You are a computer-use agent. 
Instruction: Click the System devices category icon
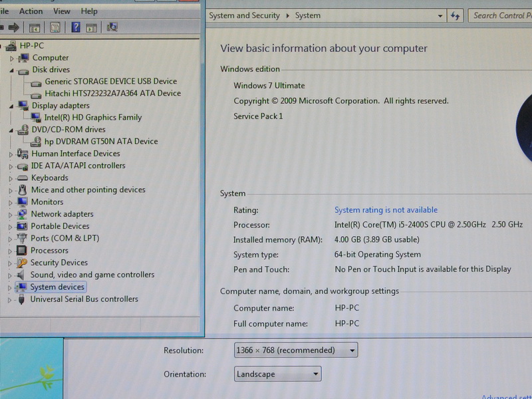22,287
